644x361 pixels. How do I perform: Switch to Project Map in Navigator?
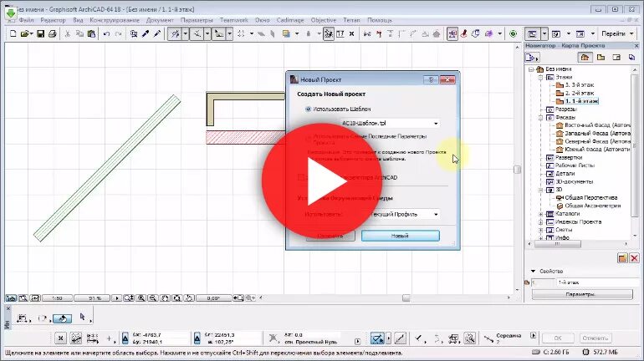(585, 58)
